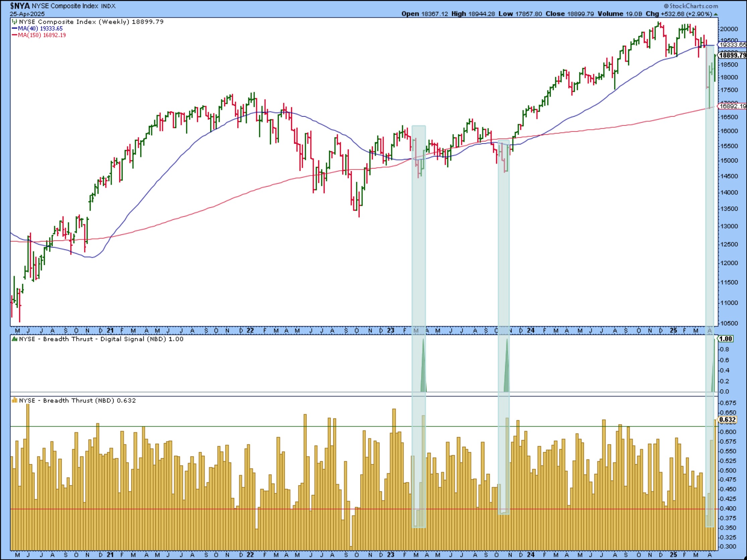Click the red 16892.19 MA price tag
Screen dimensions: 747x560
[x=732, y=106]
